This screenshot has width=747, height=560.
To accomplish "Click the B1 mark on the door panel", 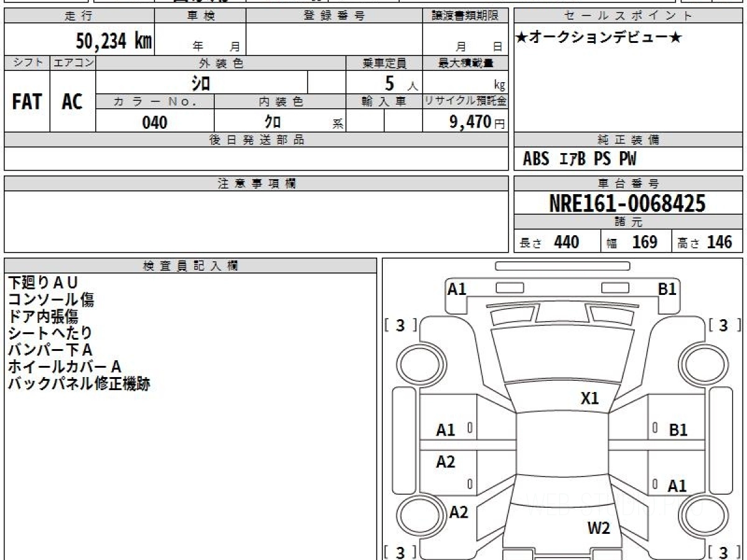I will pyautogui.click(x=678, y=430).
